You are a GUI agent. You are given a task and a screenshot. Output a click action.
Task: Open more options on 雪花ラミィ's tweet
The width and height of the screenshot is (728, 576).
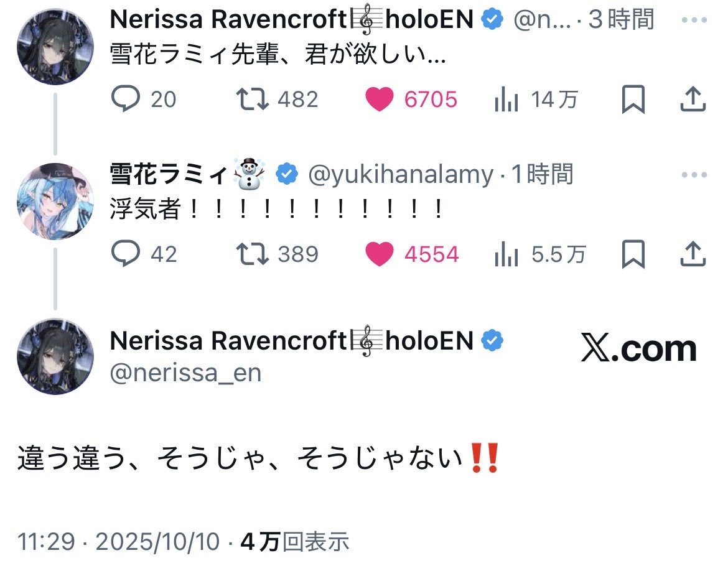pos(694,175)
